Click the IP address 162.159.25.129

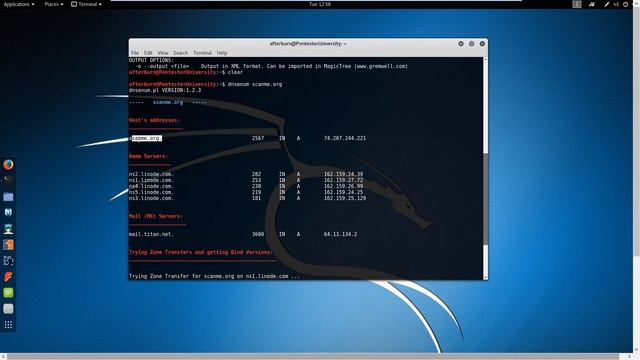tap(345, 198)
